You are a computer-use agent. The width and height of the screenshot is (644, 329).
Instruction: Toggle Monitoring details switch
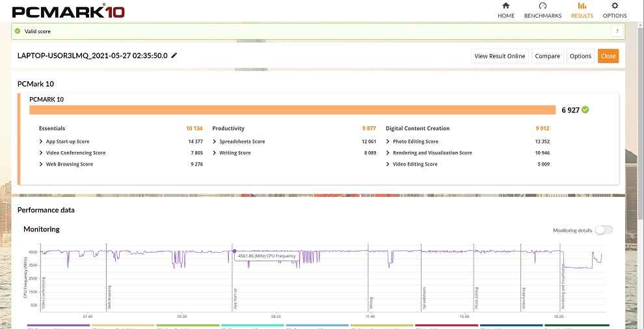pyautogui.click(x=604, y=231)
